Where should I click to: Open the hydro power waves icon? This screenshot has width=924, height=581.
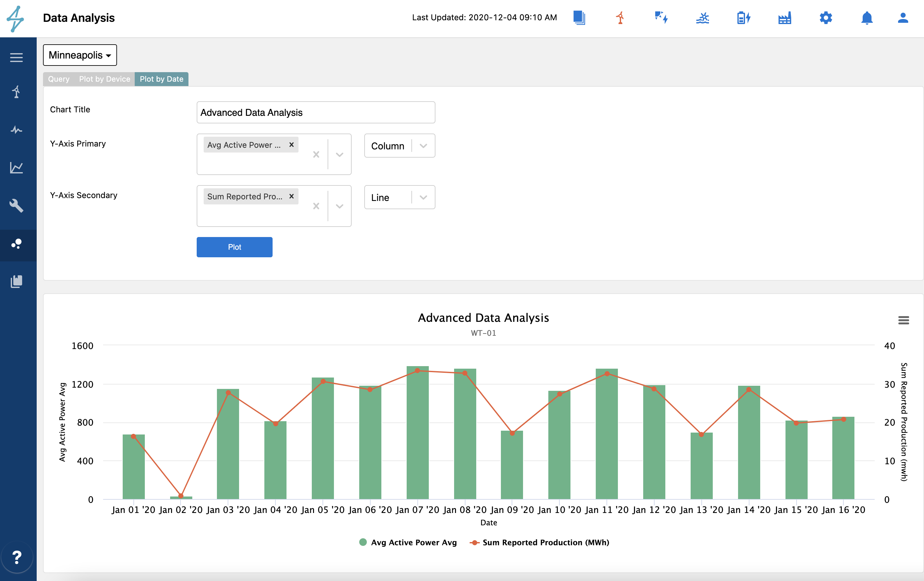[702, 18]
